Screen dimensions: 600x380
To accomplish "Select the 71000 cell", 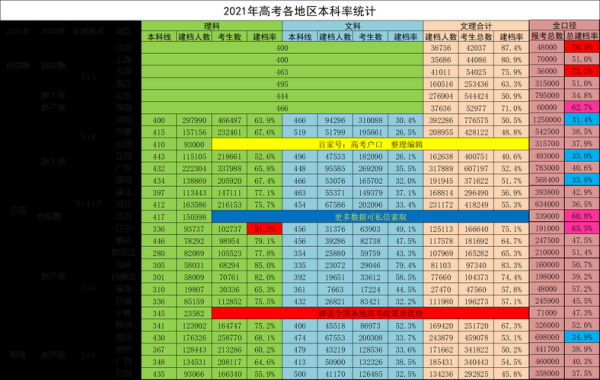I will coord(547,313).
